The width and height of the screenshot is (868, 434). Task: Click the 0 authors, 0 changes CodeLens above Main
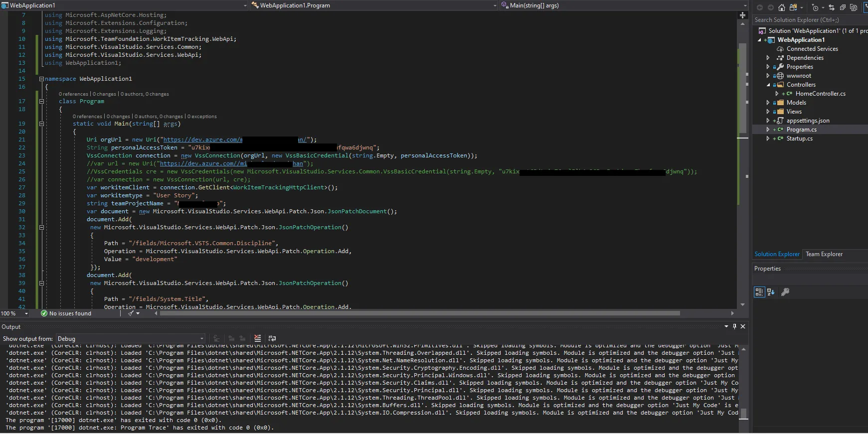coord(159,116)
